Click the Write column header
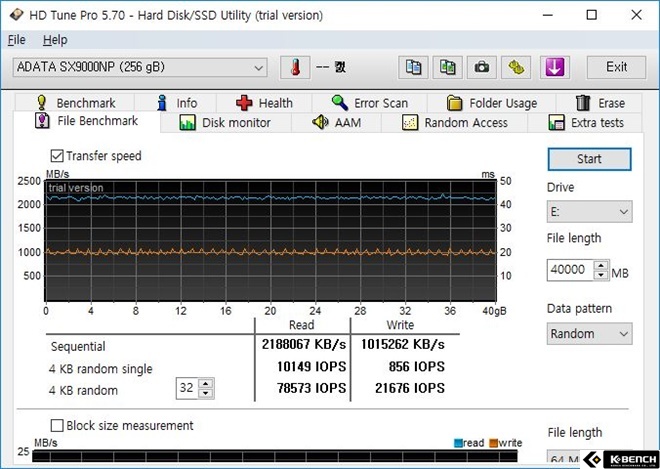The height and width of the screenshot is (469, 660). click(x=400, y=325)
